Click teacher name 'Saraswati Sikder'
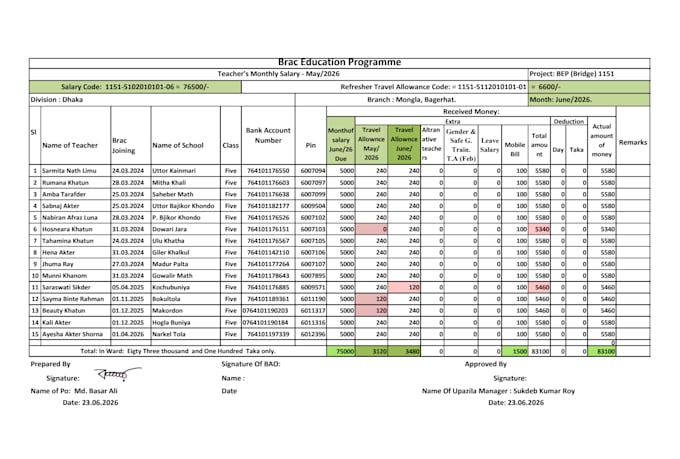Viewport: 680px width, 459px height. coord(66,287)
